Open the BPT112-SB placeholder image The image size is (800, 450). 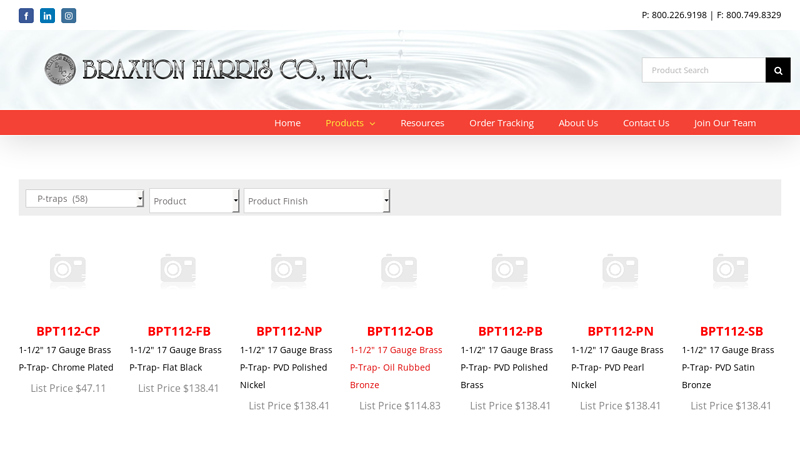pyautogui.click(x=731, y=269)
